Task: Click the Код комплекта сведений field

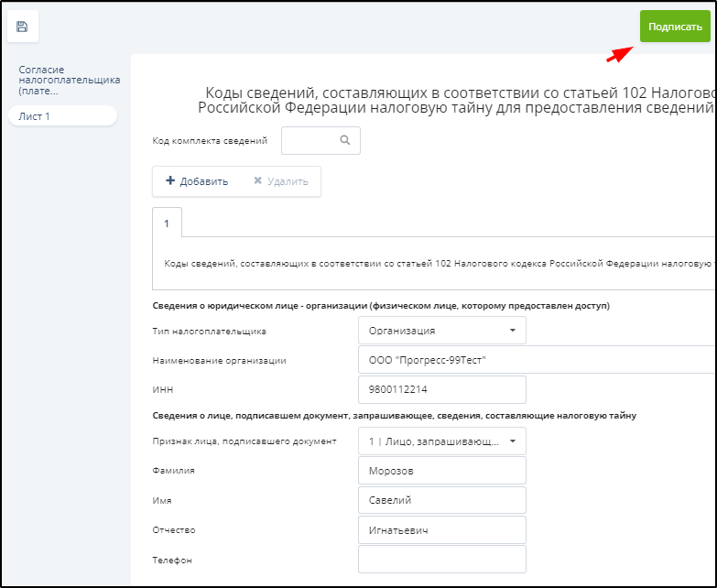Action: 309,141
